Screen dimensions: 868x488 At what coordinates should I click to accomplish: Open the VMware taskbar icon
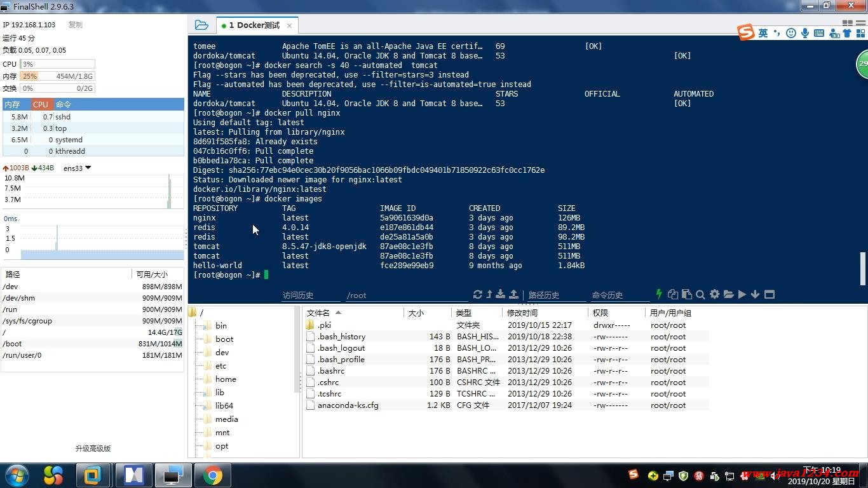[93, 475]
